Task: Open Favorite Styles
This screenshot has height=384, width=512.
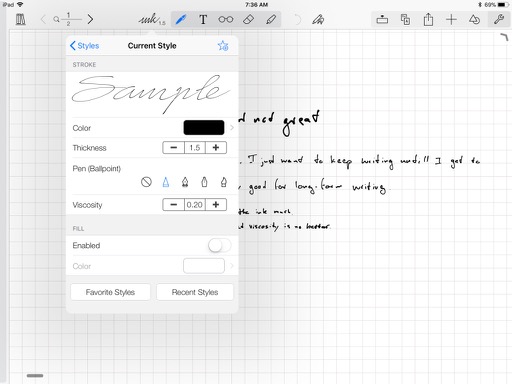Action: pos(110,292)
